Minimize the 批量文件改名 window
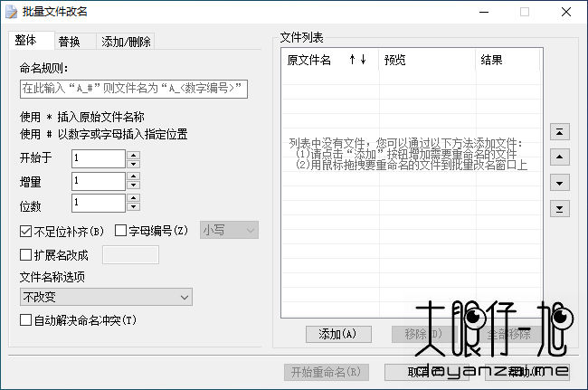The image size is (588, 390). click(484, 12)
